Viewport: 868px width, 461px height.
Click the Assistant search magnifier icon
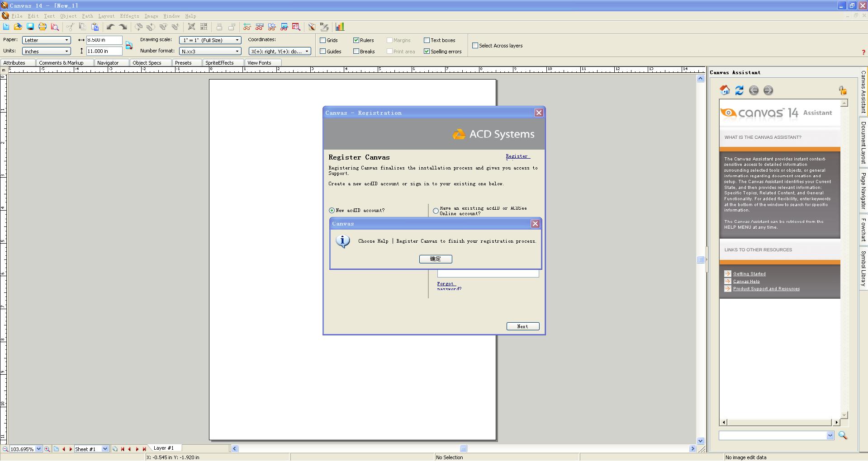[x=843, y=435]
